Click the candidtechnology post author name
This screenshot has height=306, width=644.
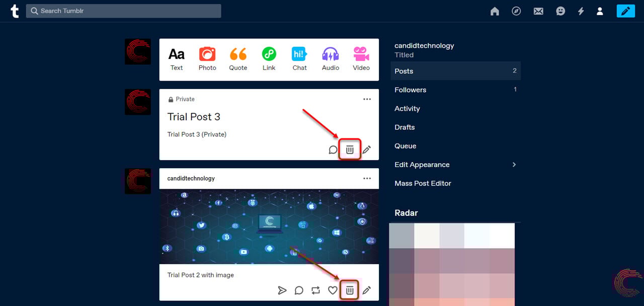191,178
